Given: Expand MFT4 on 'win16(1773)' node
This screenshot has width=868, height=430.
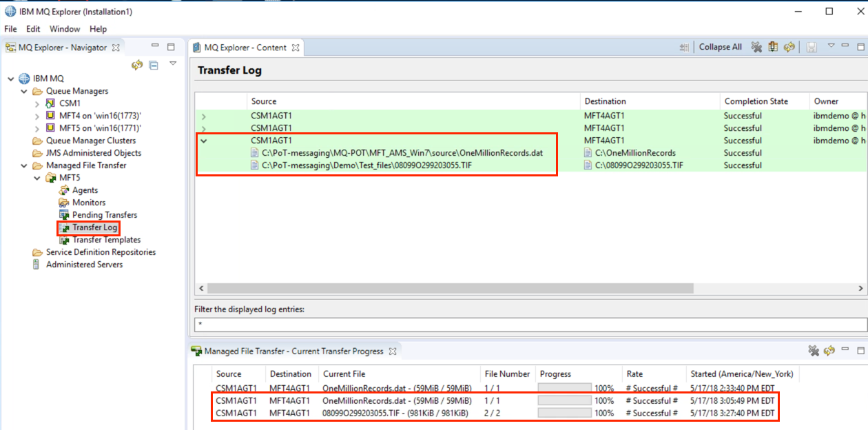Looking at the screenshot, I should pos(37,116).
